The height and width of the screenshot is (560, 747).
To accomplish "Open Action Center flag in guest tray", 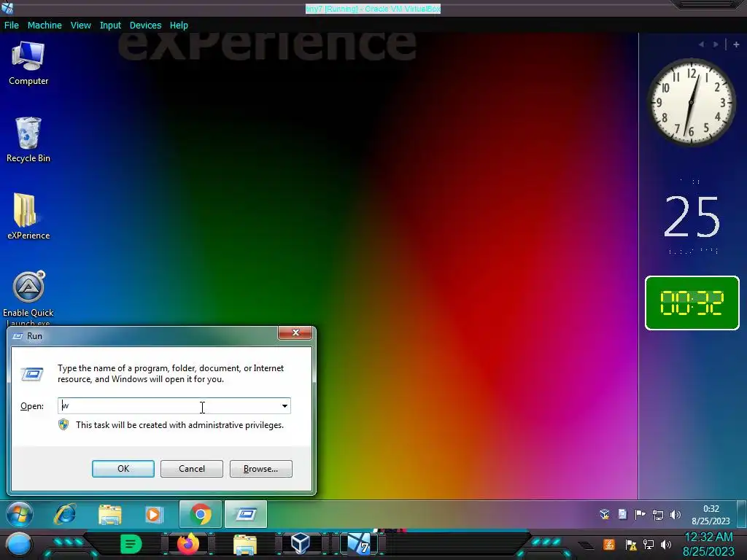I will tap(640, 514).
